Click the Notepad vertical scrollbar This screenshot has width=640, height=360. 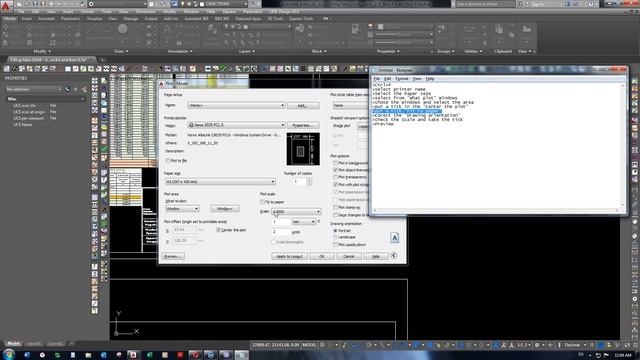623,145
